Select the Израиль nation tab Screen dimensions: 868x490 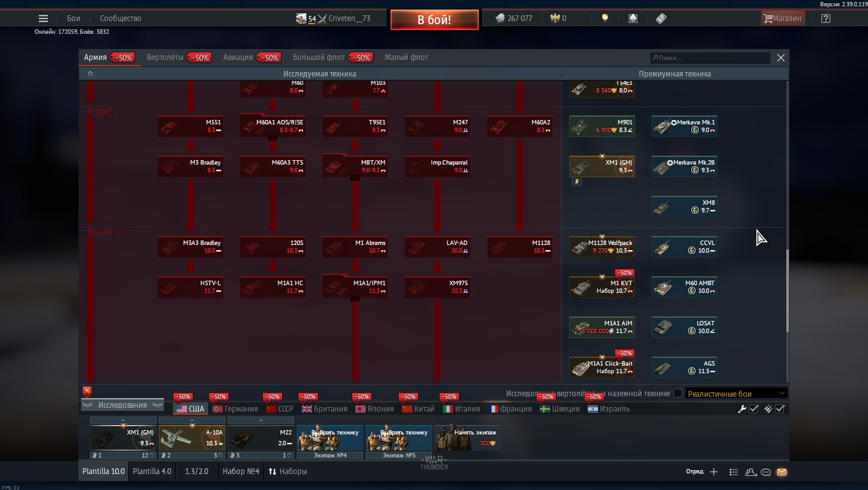tap(609, 409)
